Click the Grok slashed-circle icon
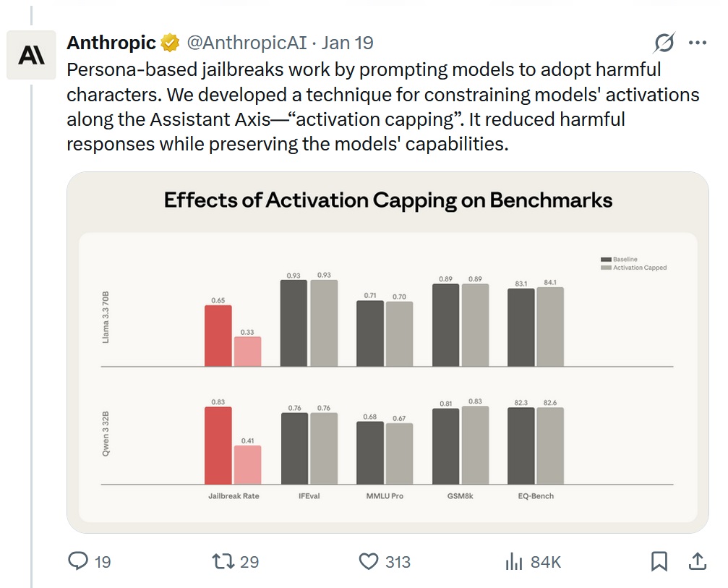Viewport: 728px width, 588px height. pos(663,43)
